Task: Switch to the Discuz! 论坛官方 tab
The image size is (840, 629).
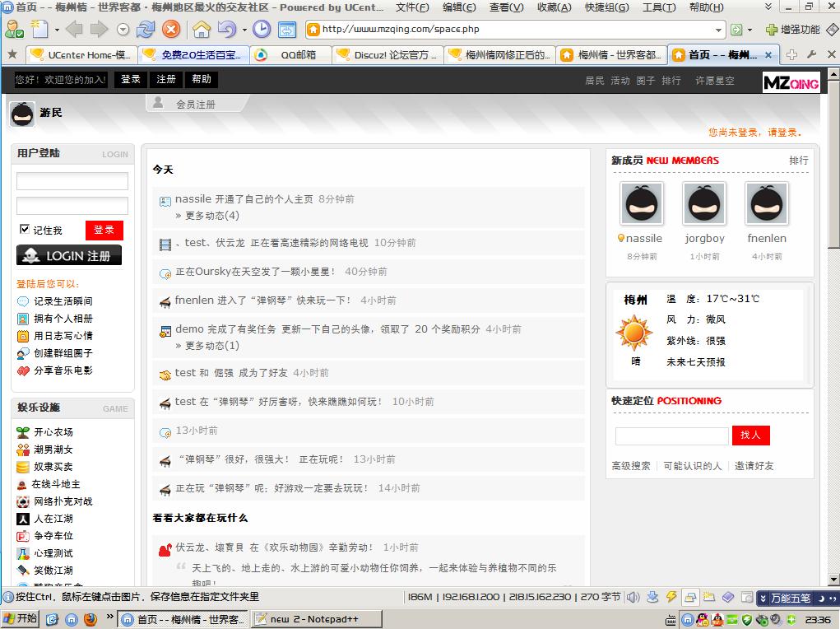Action: point(388,54)
